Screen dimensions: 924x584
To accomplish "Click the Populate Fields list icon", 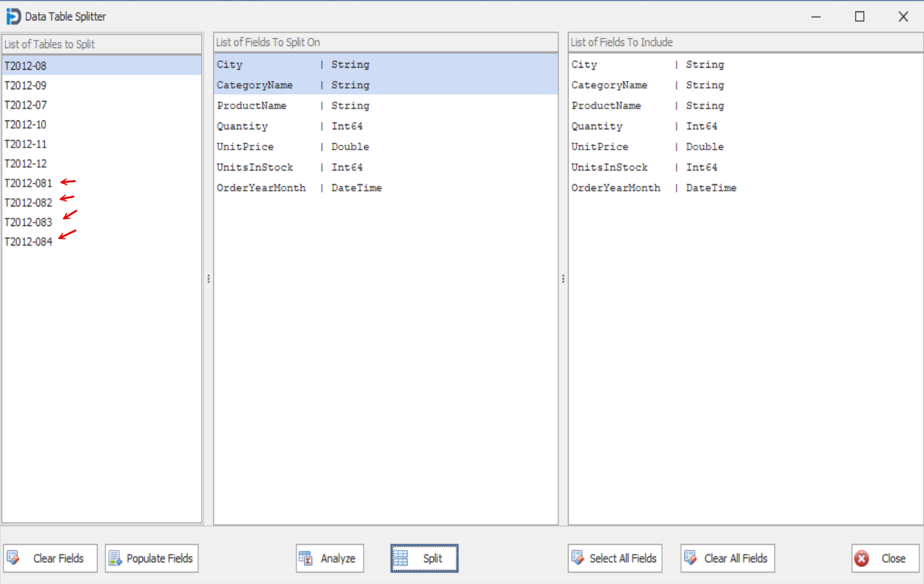I will 115,558.
